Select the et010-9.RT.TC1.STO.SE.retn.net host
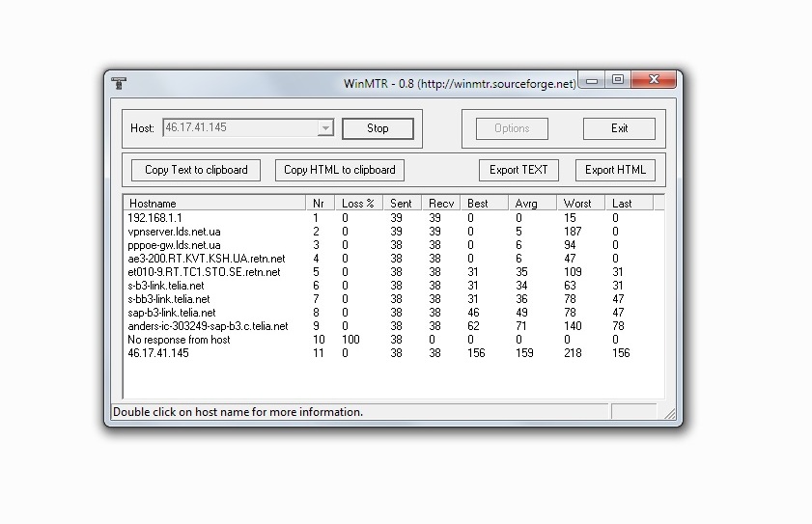The image size is (812, 524). [x=204, y=272]
